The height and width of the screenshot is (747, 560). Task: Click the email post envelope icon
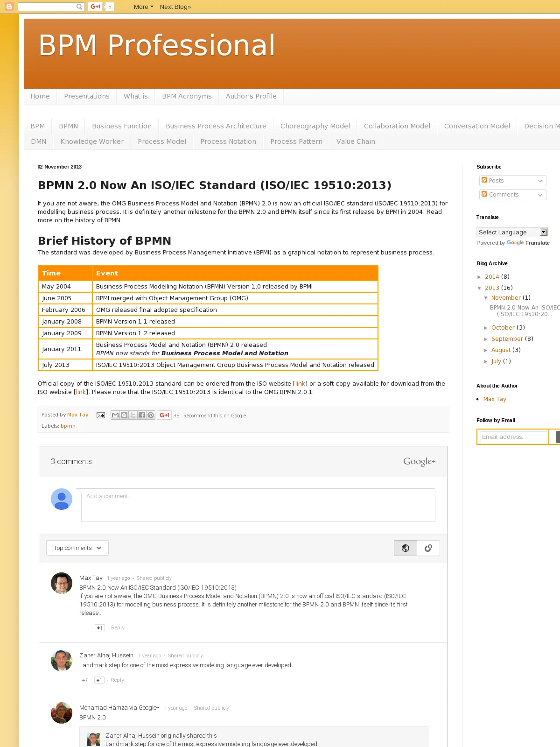[x=100, y=415]
